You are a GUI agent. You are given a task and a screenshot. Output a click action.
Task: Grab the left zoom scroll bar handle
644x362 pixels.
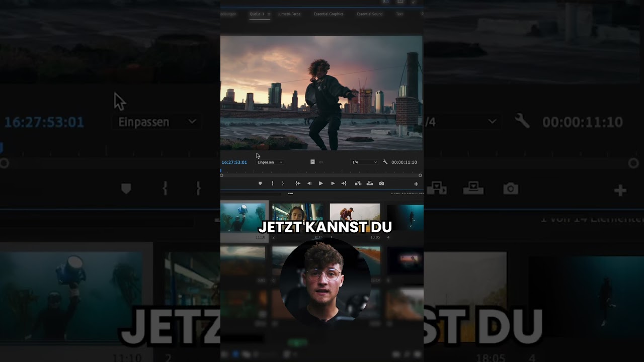(x=222, y=175)
